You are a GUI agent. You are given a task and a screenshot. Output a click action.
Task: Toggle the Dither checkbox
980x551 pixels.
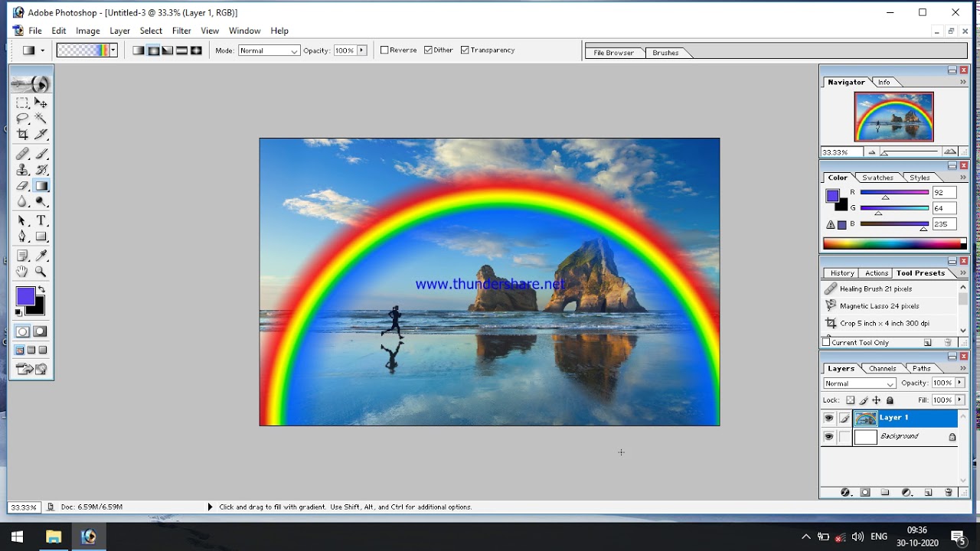428,51
